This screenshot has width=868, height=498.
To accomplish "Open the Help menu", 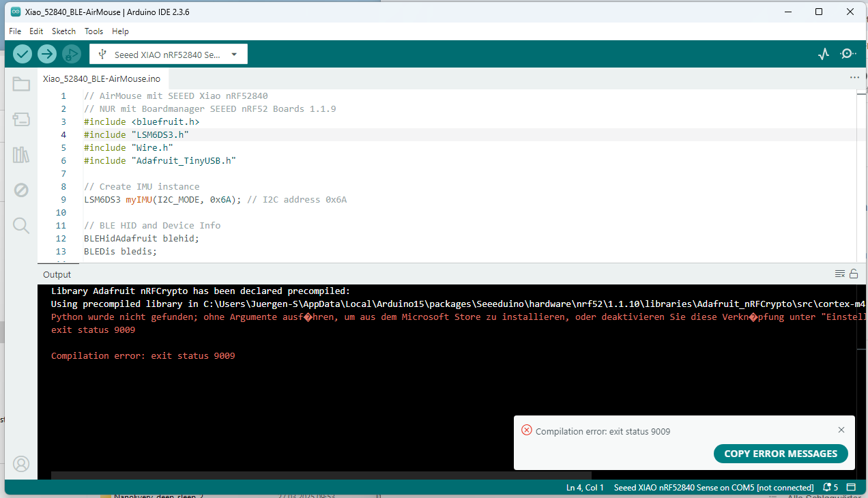I will [x=120, y=31].
